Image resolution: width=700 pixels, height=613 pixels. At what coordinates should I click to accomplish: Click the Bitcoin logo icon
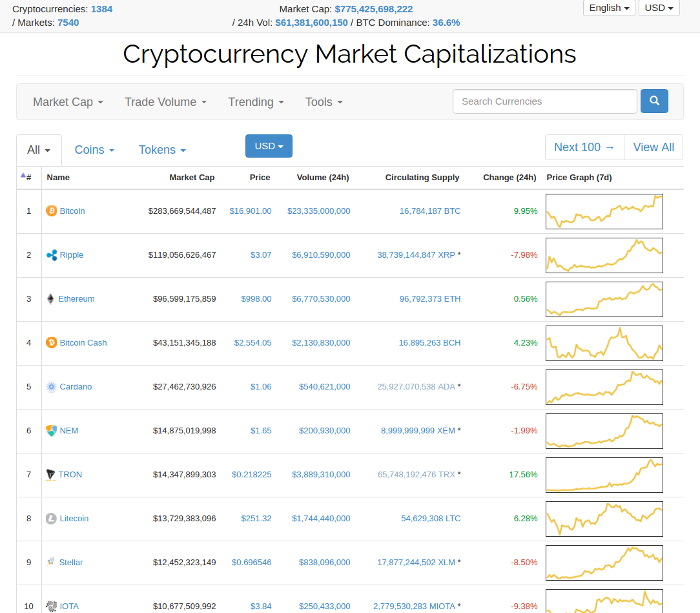pyautogui.click(x=52, y=211)
